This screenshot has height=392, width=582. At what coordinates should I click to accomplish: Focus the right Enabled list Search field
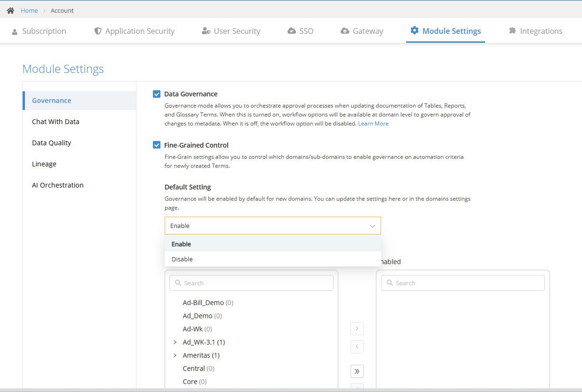point(462,283)
